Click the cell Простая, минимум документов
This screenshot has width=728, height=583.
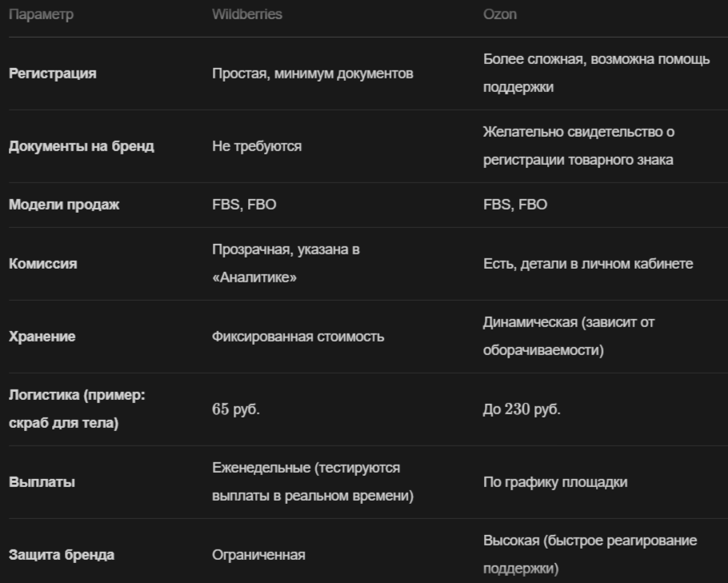pos(313,74)
